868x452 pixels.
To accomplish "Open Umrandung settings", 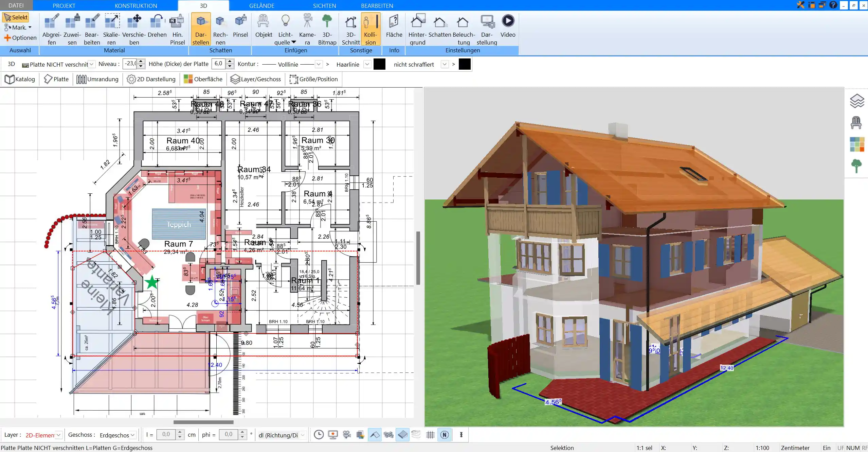I will pos(97,79).
